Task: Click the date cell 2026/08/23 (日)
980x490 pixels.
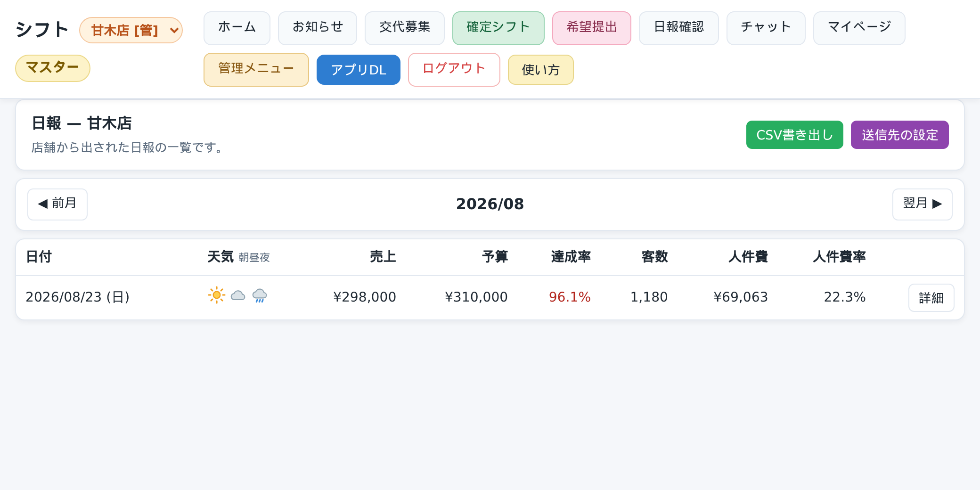Action: 78,297
